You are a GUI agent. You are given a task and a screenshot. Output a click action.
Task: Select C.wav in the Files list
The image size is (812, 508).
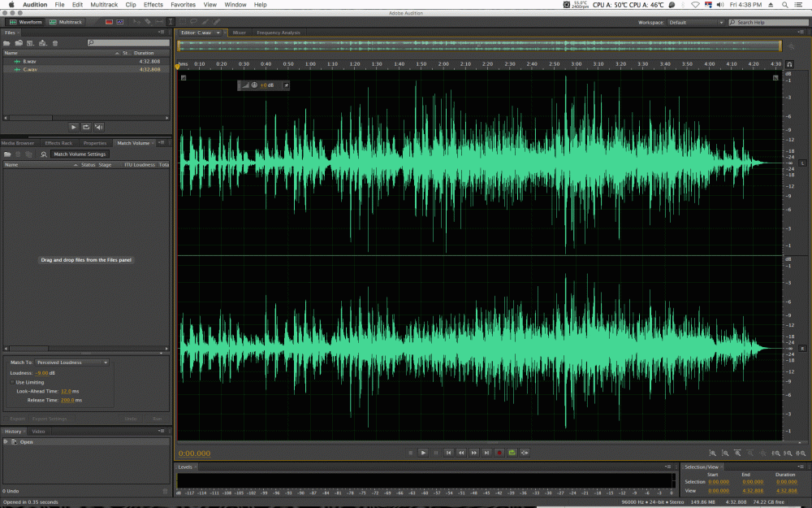[86, 69]
